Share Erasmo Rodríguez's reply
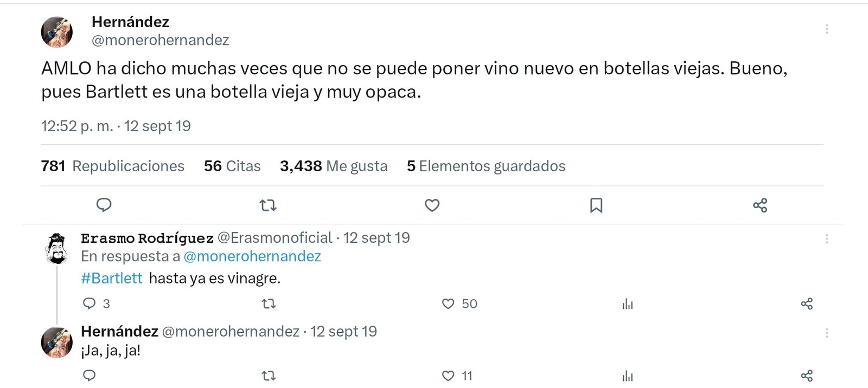The height and width of the screenshot is (388, 868). [x=807, y=304]
